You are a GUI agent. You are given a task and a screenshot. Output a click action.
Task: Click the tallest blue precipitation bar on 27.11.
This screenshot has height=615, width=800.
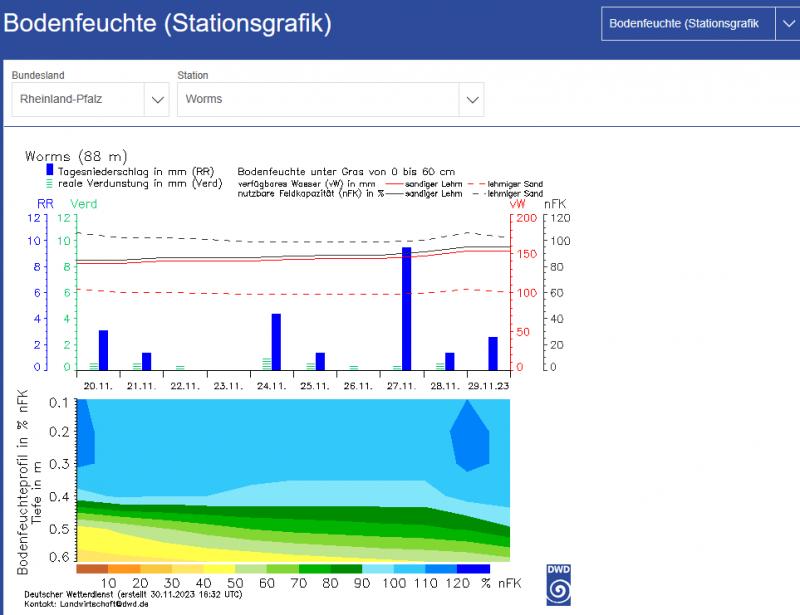(x=407, y=308)
